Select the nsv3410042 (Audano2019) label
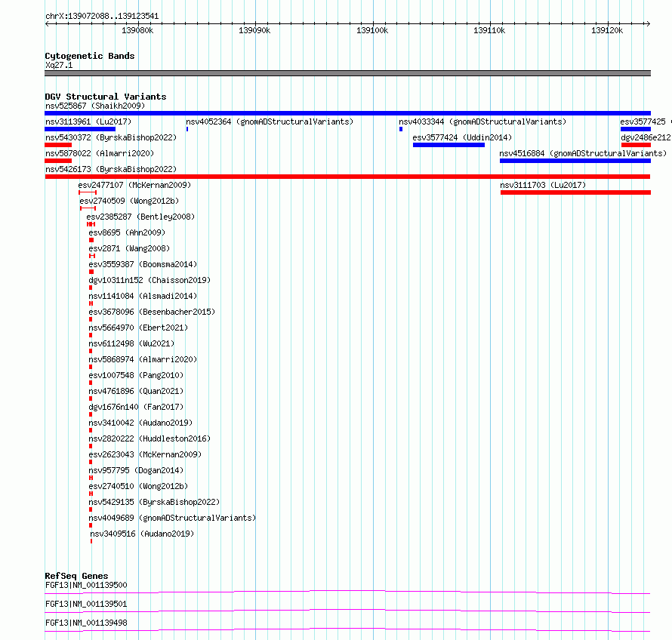 pos(140,423)
